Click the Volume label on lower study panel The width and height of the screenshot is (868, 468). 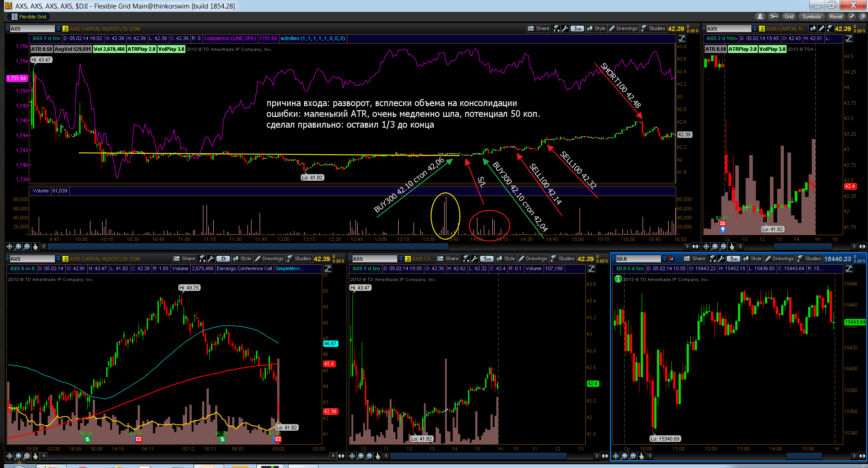point(40,191)
